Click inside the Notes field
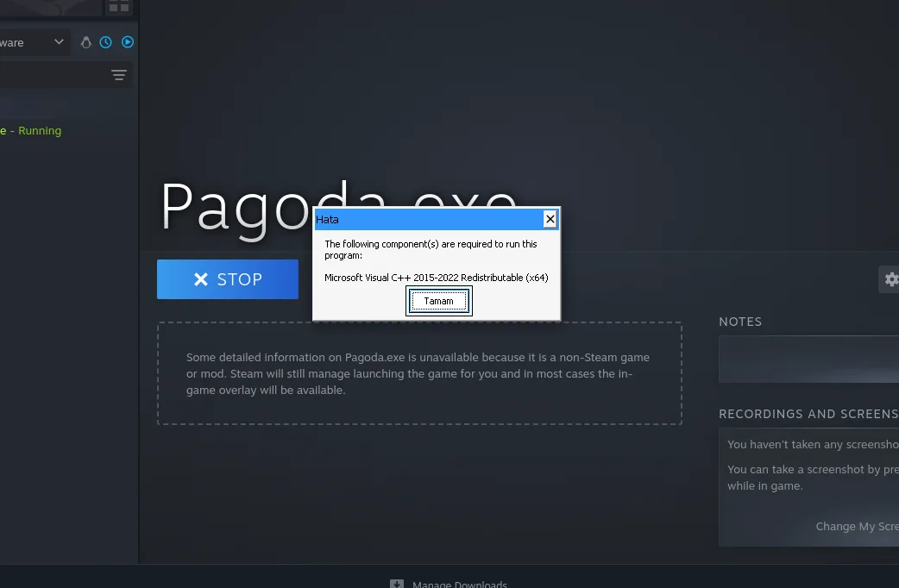The image size is (899, 588). click(x=808, y=360)
